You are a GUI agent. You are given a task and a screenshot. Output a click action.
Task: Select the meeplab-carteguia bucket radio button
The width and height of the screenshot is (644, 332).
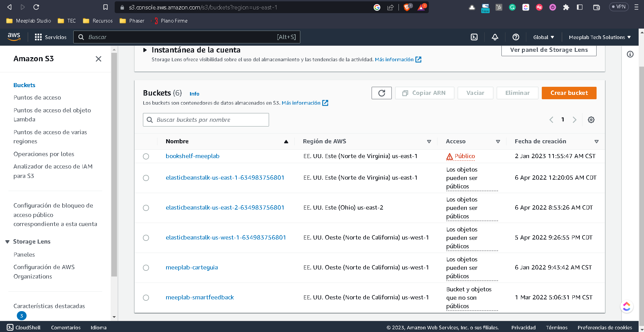point(146,268)
